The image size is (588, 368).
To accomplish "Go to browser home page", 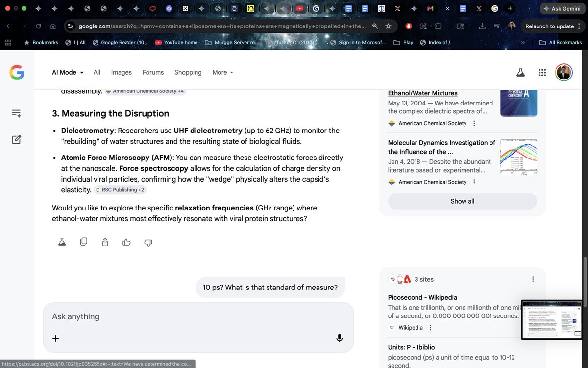I will coord(53,26).
